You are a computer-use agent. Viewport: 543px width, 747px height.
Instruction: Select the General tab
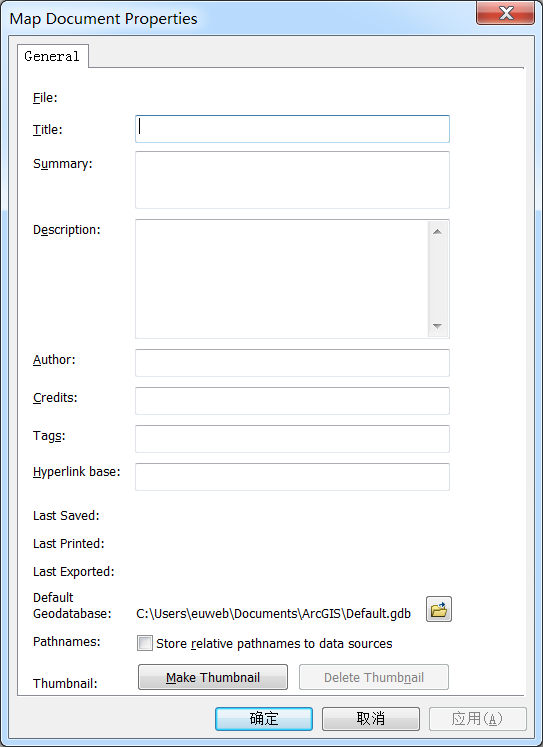tap(52, 56)
